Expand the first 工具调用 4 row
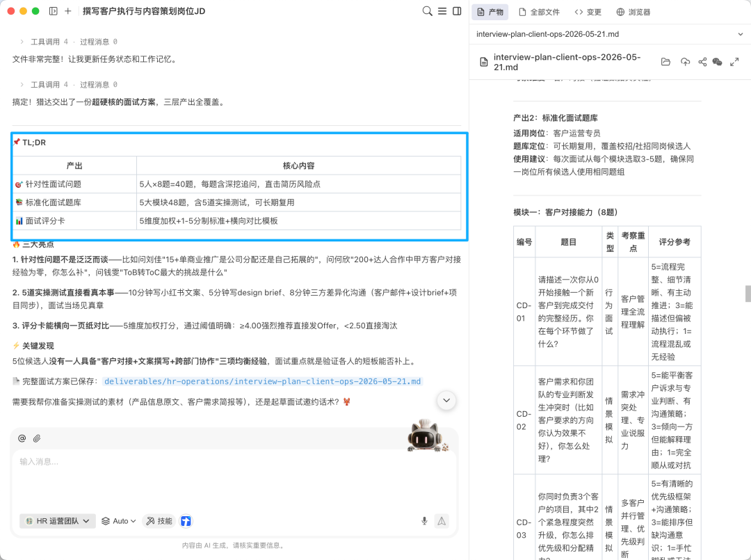 (68, 42)
